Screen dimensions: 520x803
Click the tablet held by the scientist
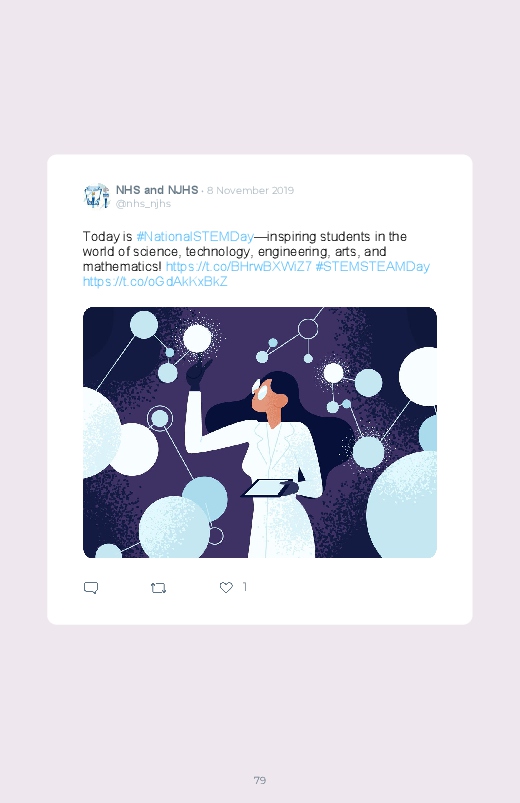click(x=268, y=488)
